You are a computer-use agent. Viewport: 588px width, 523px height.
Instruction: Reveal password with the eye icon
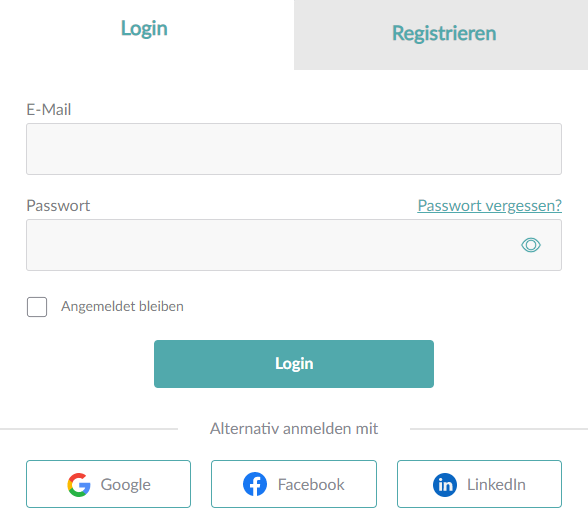531,245
